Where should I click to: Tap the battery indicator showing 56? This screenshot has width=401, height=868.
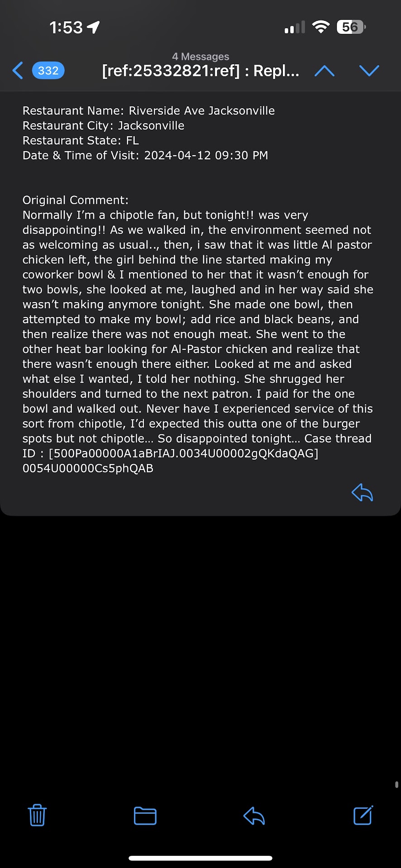pyautogui.click(x=351, y=27)
